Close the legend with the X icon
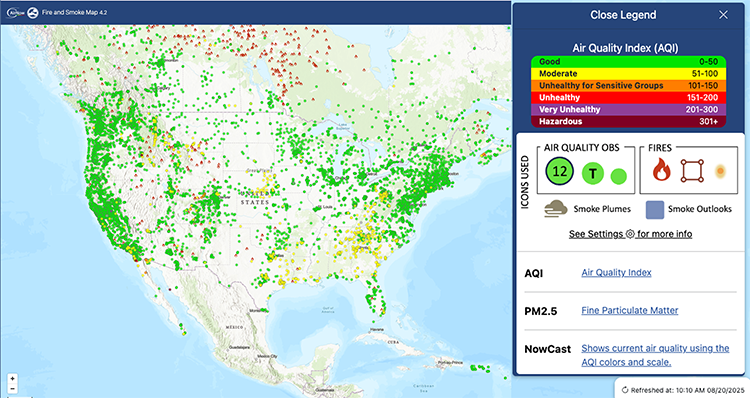750x398 pixels. pyautogui.click(x=723, y=15)
